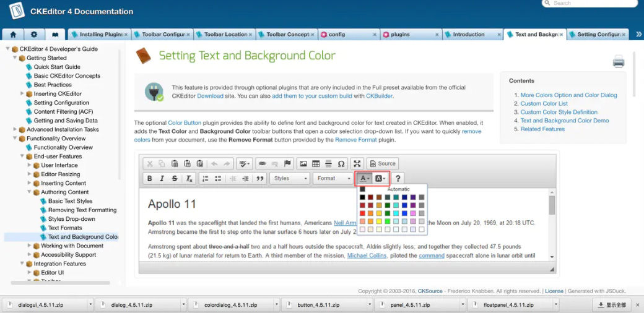
Task: Insert a table using the table icon
Action: tap(316, 163)
